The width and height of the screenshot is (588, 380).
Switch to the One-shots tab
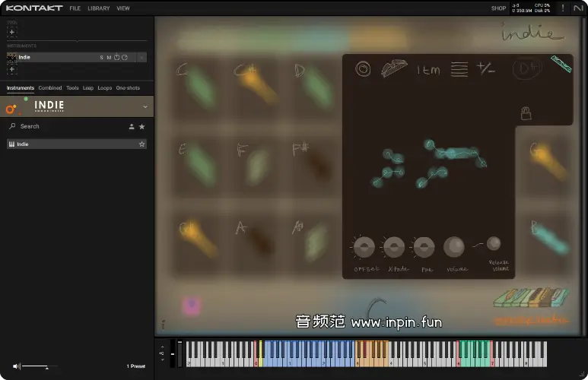[128, 88]
